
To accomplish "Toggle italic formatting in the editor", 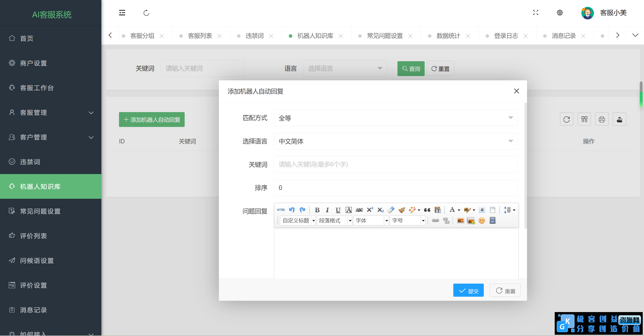I will [x=327, y=210].
